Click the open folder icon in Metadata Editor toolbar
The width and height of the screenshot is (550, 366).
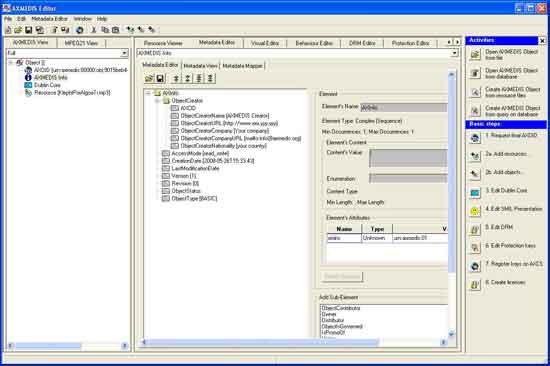149,78
